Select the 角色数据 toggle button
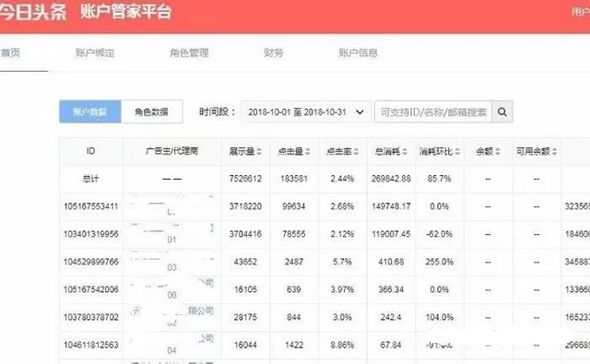Screen dimensions: 590x364 151,112
